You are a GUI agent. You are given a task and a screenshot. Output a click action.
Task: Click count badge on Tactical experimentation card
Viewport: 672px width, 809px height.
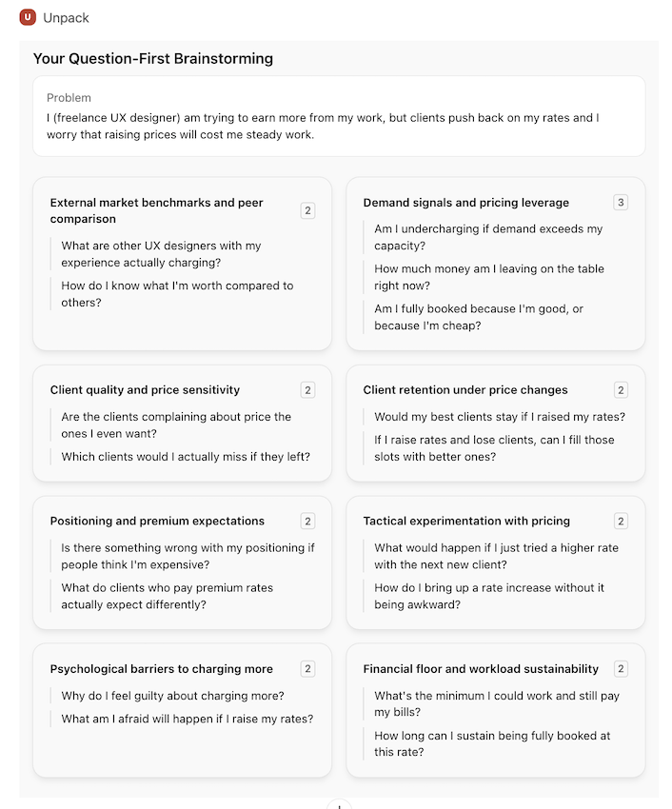tap(621, 522)
